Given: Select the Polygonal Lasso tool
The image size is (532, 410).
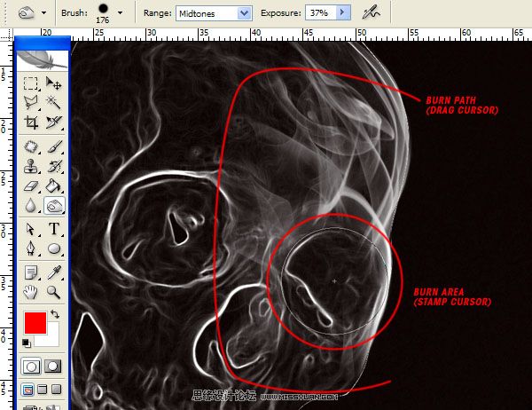Looking at the screenshot, I should click(x=30, y=102).
